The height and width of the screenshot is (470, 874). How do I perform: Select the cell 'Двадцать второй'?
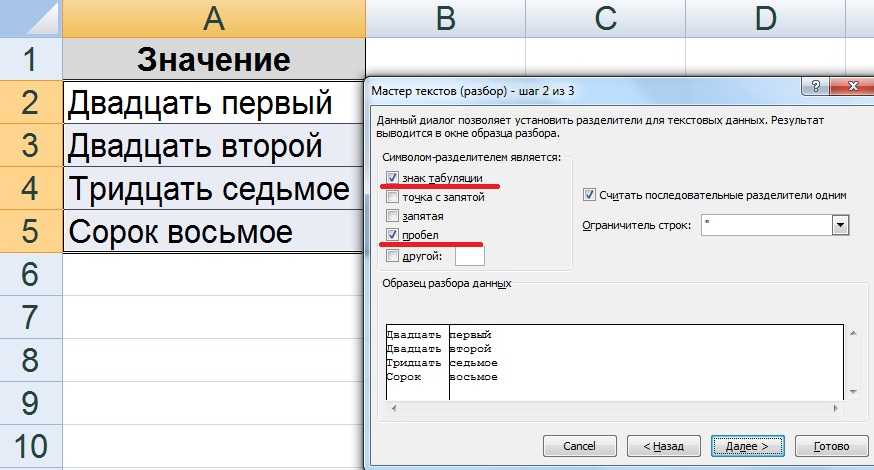click(214, 145)
